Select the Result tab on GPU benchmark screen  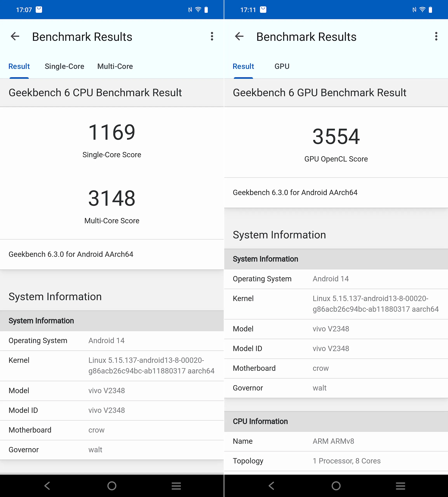click(x=244, y=66)
